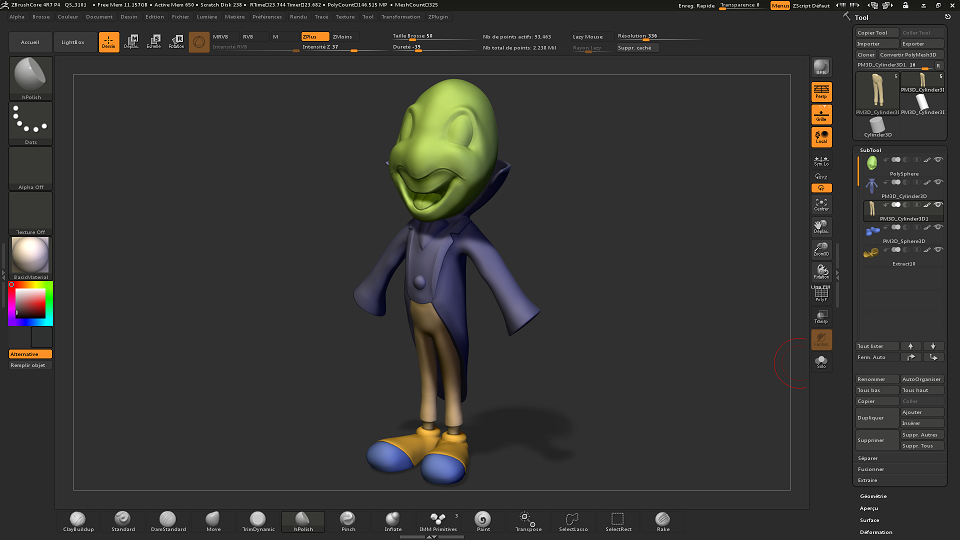Select the Standard brush
Viewport: 960px width, 540px height.
tap(122, 522)
